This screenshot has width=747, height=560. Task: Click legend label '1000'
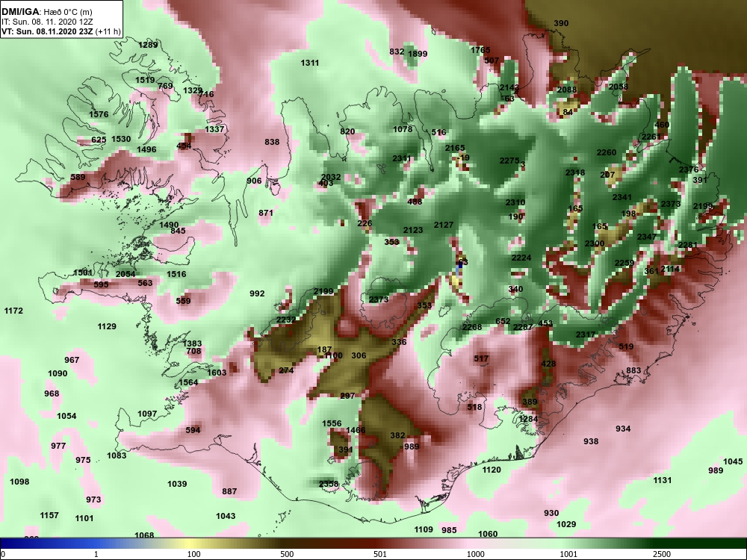tap(475, 554)
